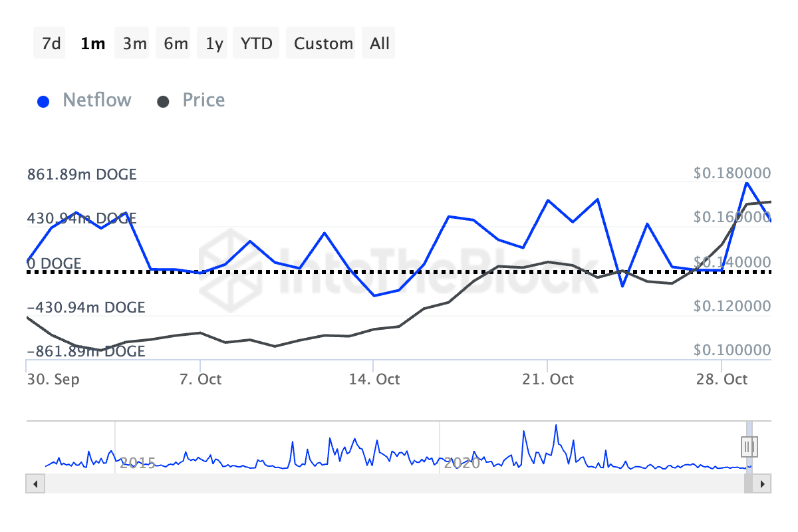Viewport: 798px width, 532px height.
Task: Click the gray Price legend dot
Action: (164, 102)
